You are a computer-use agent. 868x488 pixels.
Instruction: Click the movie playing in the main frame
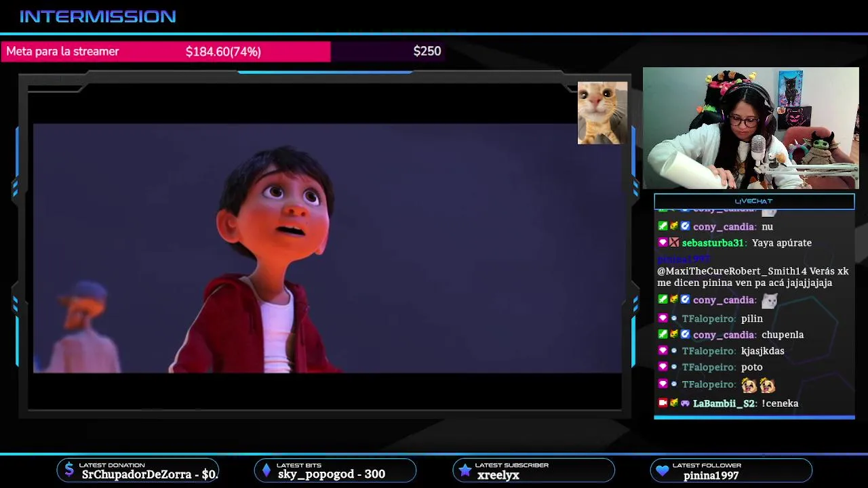coord(328,248)
